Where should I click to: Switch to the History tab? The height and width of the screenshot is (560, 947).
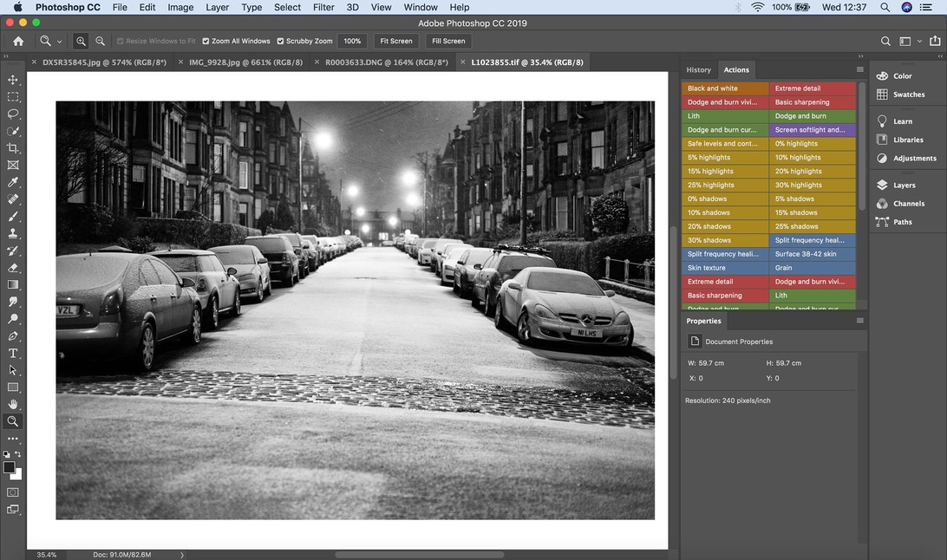click(x=698, y=69)
